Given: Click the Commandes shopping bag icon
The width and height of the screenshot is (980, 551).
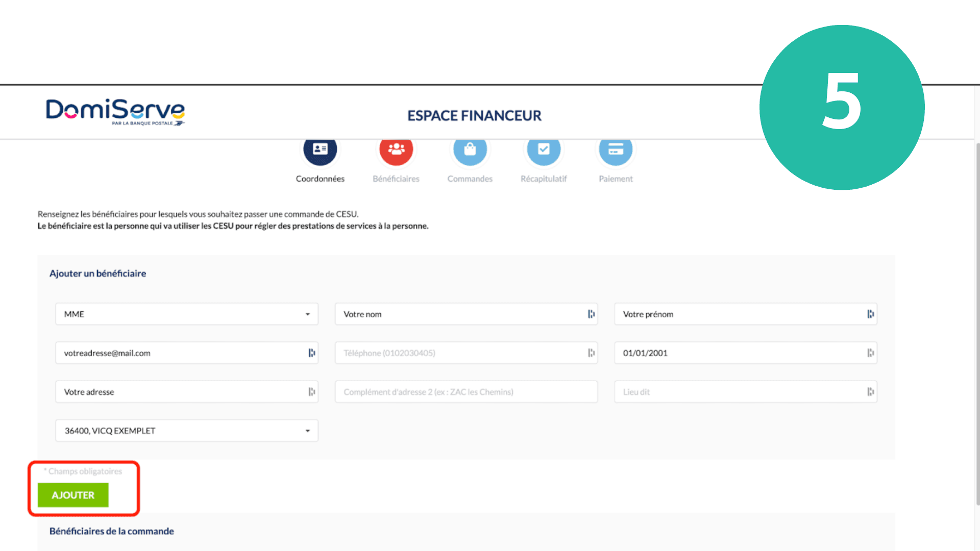Looking at the screenshot, I should point(470,150).
